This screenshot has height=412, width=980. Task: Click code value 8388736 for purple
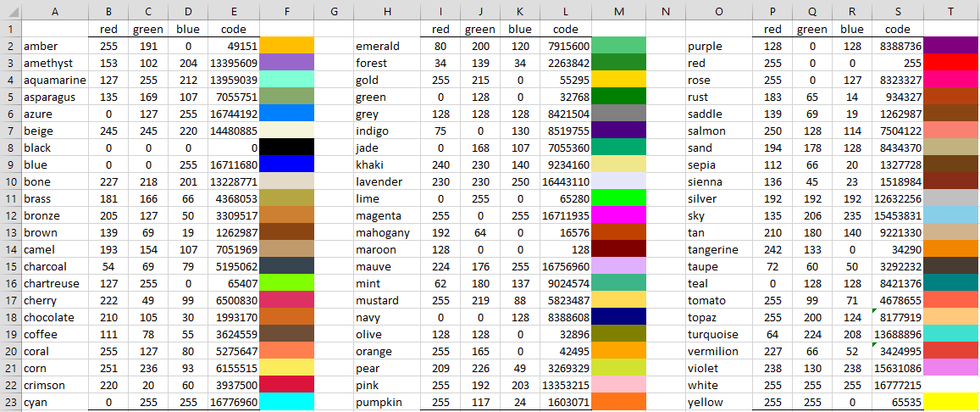point(898,46)
